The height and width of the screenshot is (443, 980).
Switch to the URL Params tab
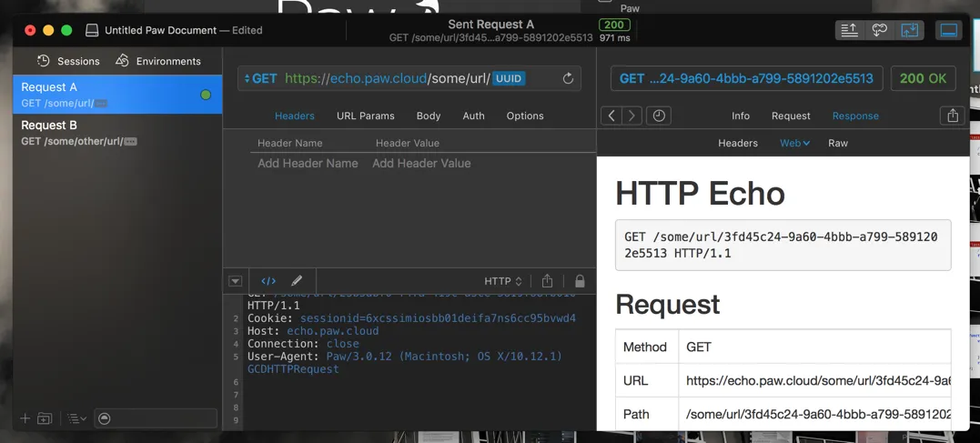point(366,116)
